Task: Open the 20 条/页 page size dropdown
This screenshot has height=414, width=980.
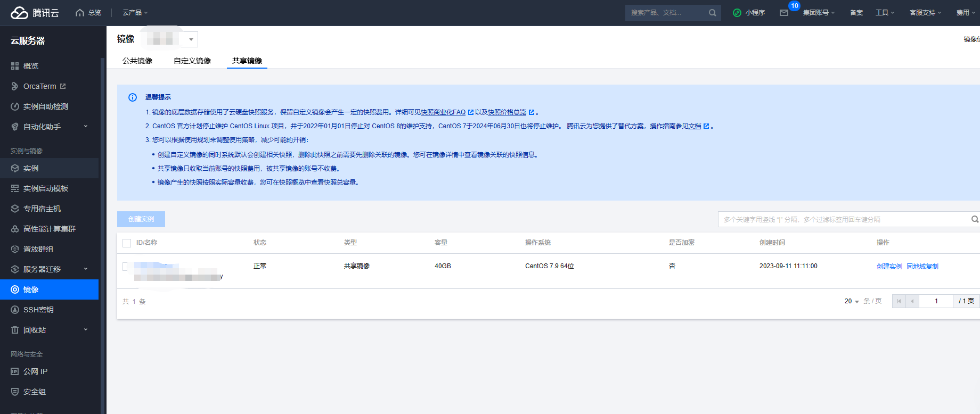Action: pyautogui.click(x=852, y=301)
